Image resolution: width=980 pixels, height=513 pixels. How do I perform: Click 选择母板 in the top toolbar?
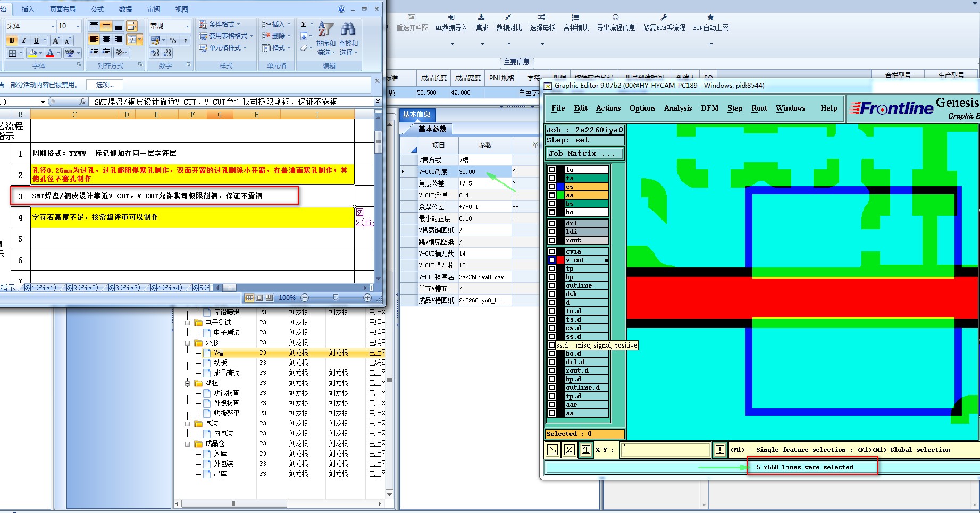coord(542,23)
